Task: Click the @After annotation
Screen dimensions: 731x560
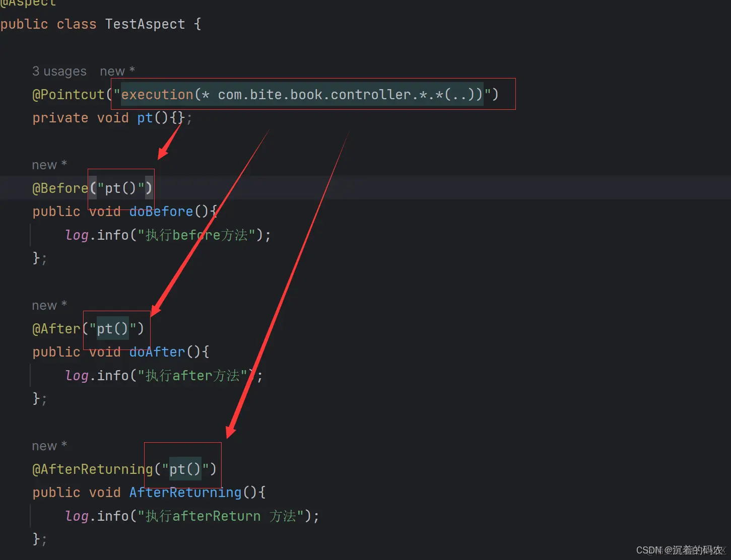Action: pyautogui.click(x=56, y=329)
